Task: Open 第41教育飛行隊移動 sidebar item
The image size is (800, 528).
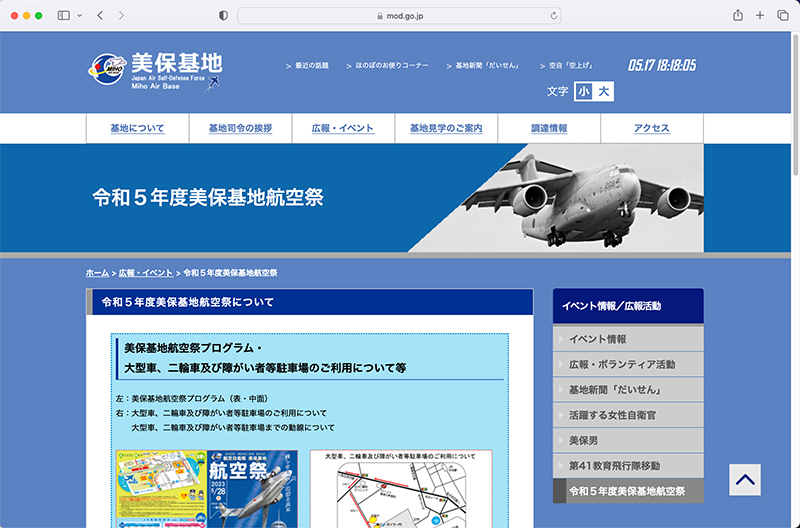Action: tap(628, 466)
